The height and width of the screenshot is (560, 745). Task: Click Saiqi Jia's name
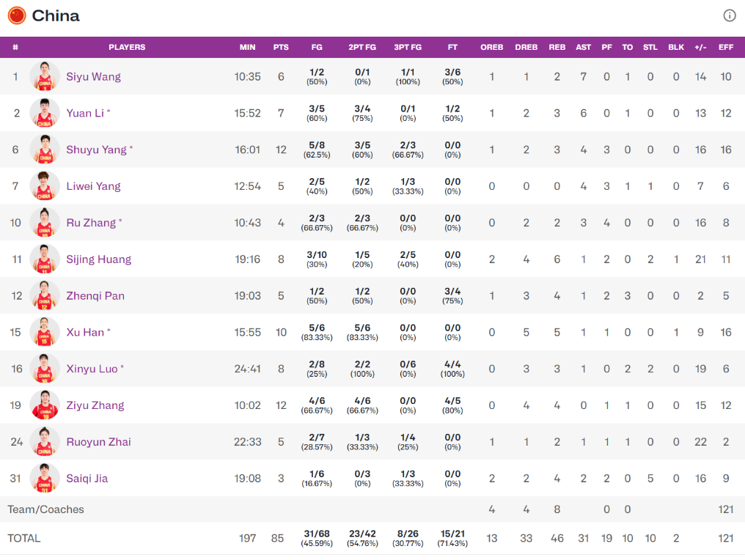87,479
